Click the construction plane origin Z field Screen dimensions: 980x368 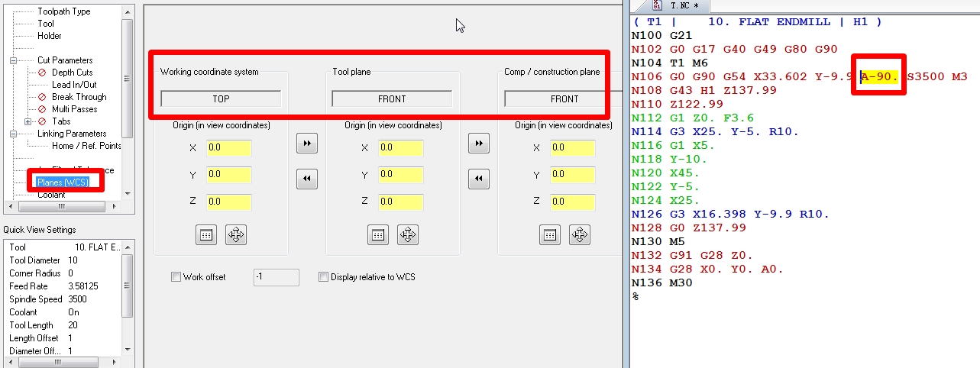tap(572, 202)
